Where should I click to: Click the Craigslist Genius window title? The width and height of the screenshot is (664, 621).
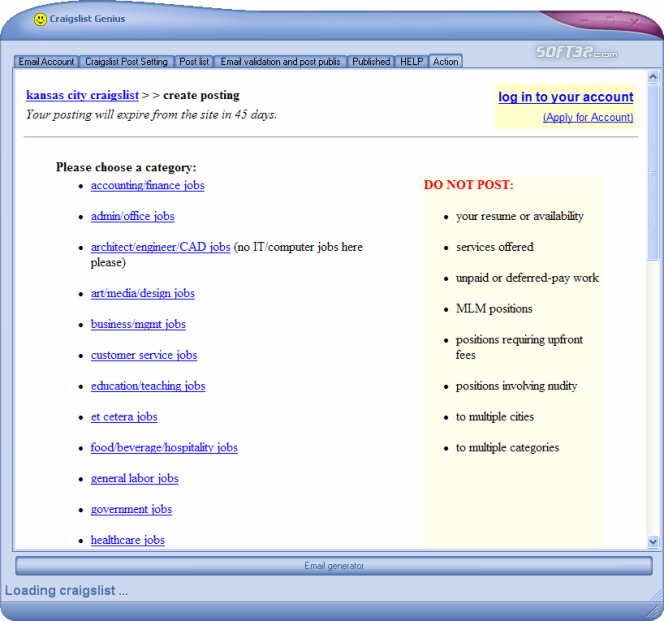pos(87,19)
